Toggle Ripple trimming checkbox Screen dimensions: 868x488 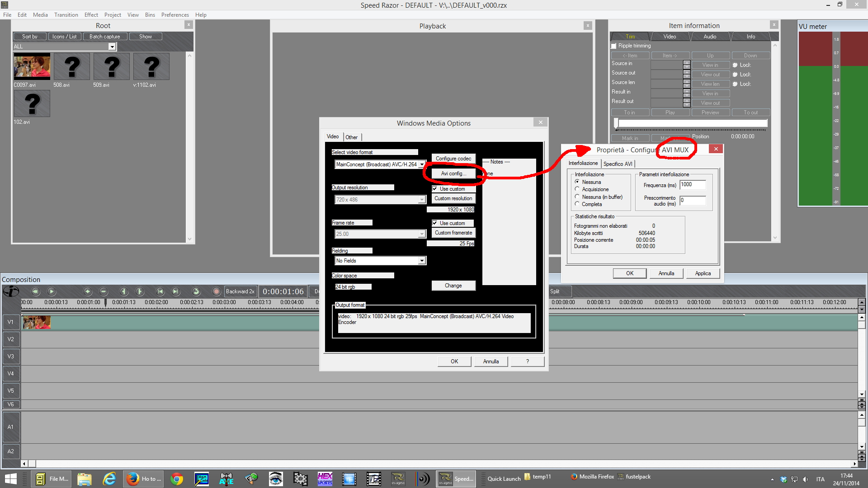(614, 46)
